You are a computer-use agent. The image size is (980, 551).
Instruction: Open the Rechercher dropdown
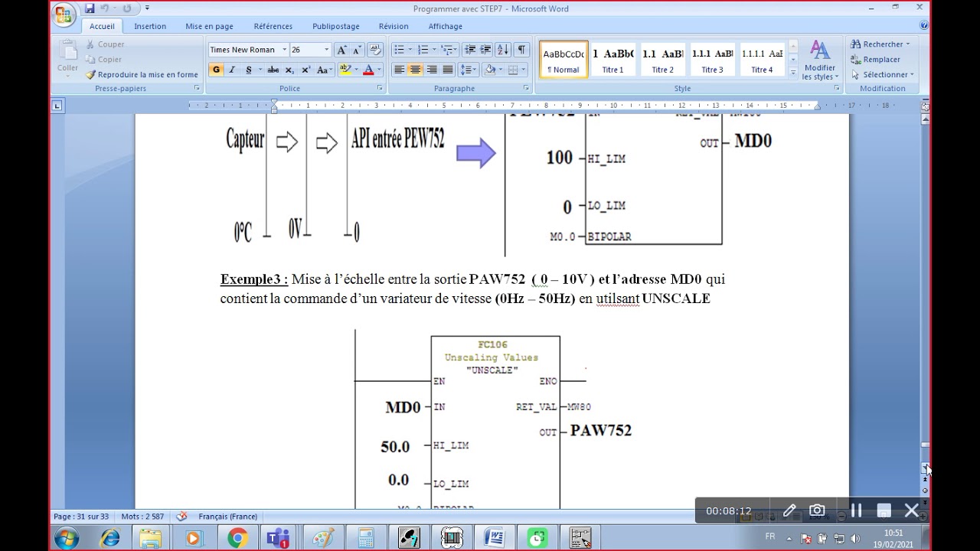click(880, 44)
